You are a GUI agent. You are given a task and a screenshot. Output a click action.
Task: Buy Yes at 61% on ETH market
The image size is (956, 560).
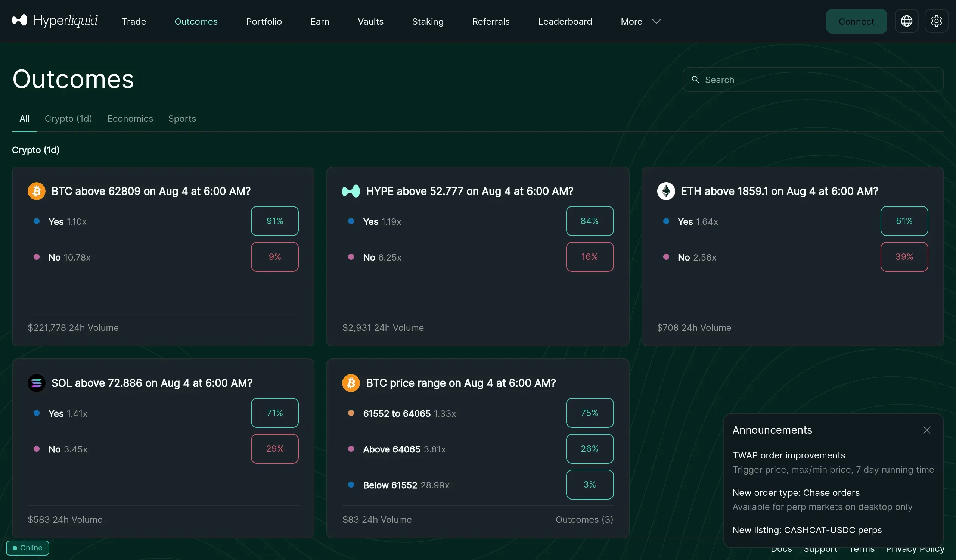click(904, 221)
